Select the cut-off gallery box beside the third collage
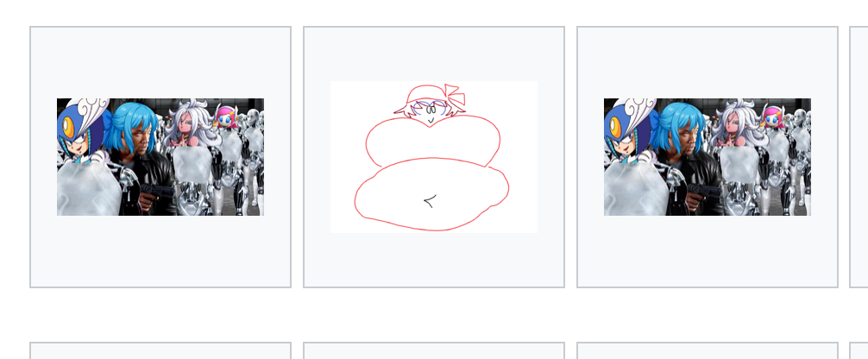This screenshot has width=868, height=359. pyautogui.click(x=859, y=157)
